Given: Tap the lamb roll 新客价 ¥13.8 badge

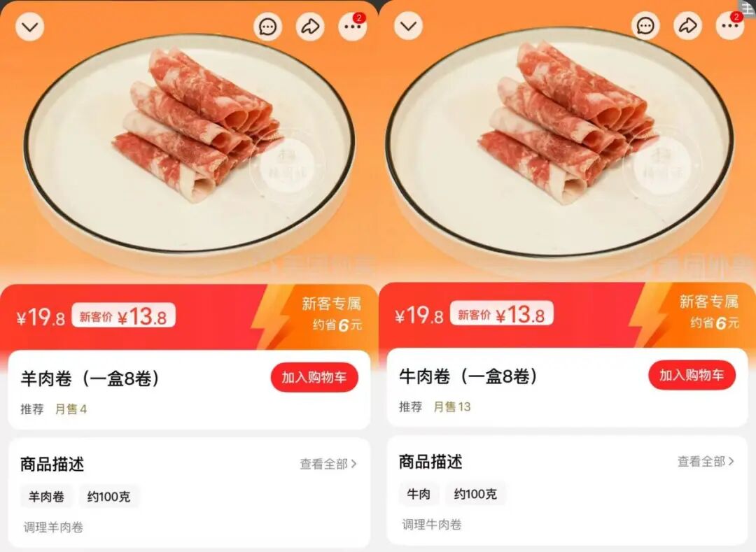Looking at the screenshot, I should [x=123, y=316].
